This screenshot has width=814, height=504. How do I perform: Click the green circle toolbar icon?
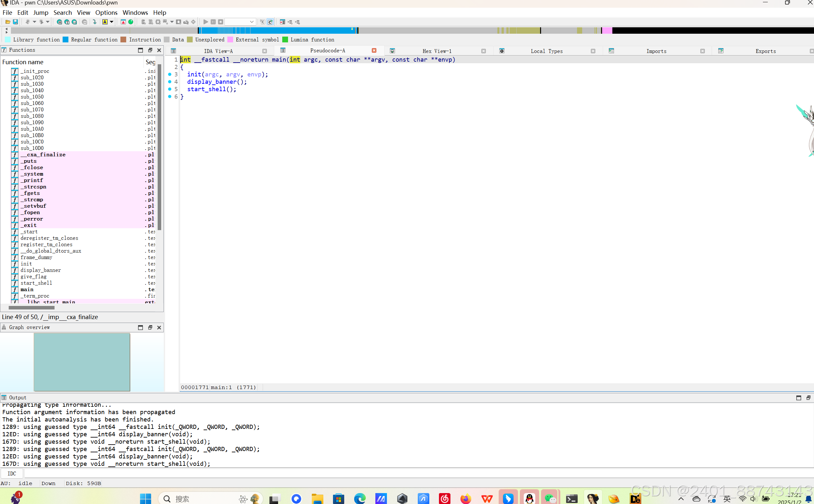pyautogui.click(x=131, y=22)
